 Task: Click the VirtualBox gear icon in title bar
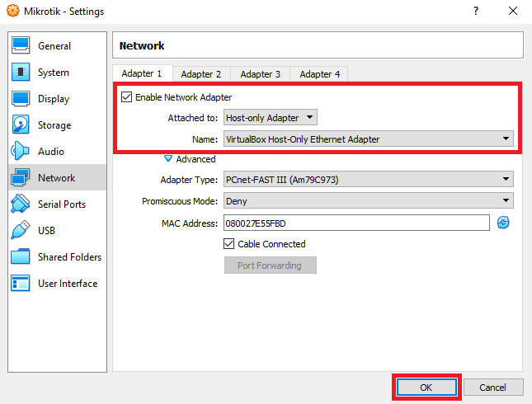pyautogui.click(x=13, y=11)
